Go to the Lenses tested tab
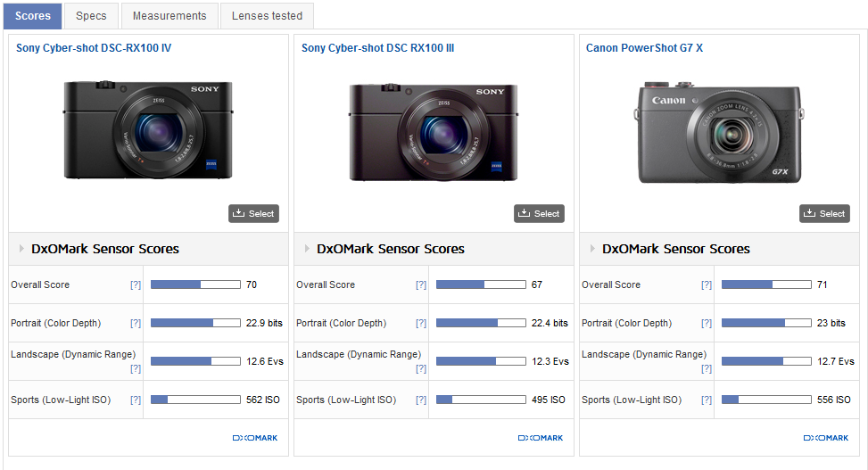The width and height of the screenshot is (868, 470). 267,16
